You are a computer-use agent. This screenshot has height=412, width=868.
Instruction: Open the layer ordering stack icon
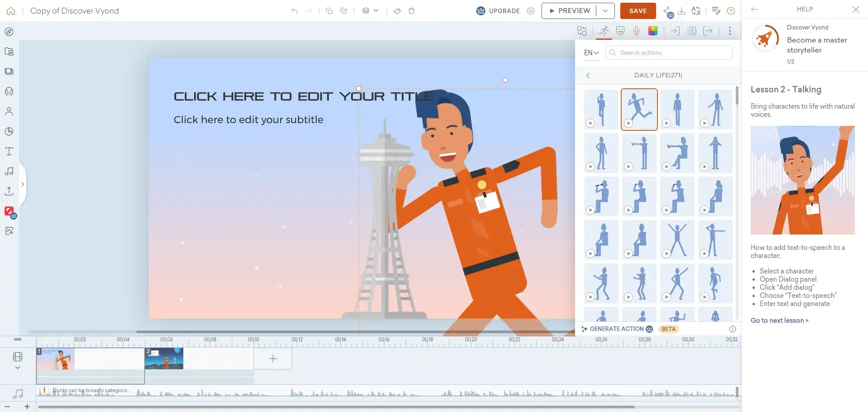[366, 11]
